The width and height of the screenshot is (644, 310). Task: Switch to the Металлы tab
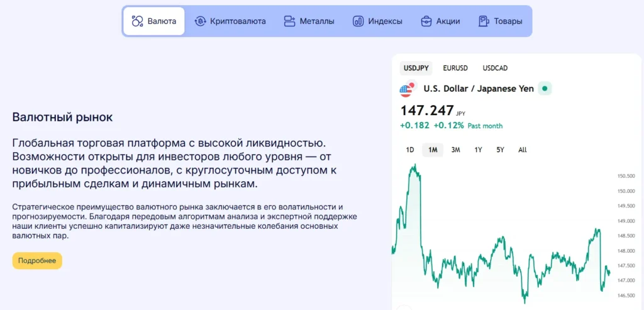(309, 21)
